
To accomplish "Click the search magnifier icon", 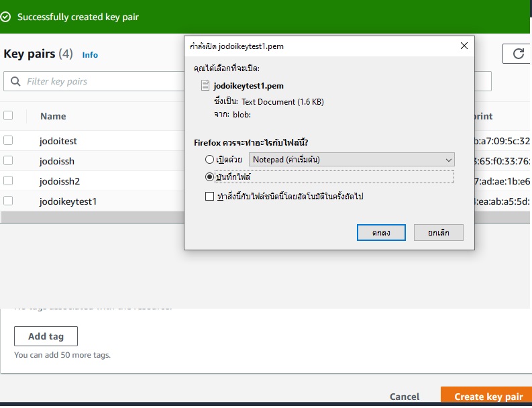I will click(x=15, y=82).
